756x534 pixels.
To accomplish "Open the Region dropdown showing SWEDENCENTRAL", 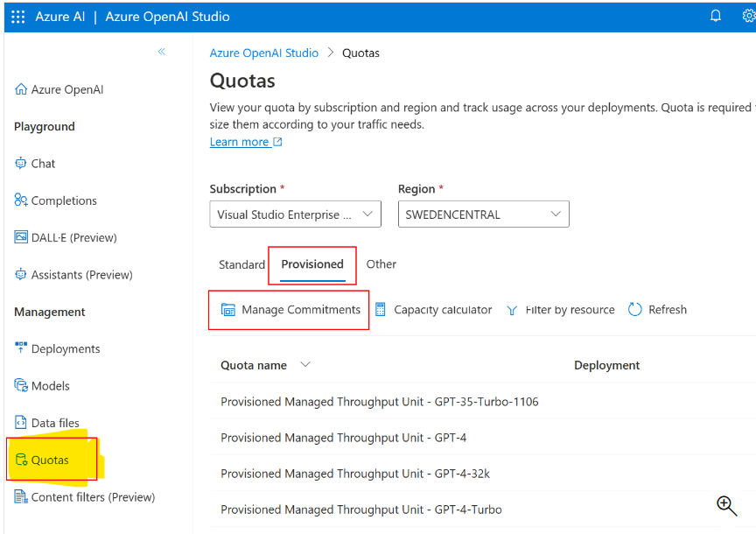I will coord(484,214).
